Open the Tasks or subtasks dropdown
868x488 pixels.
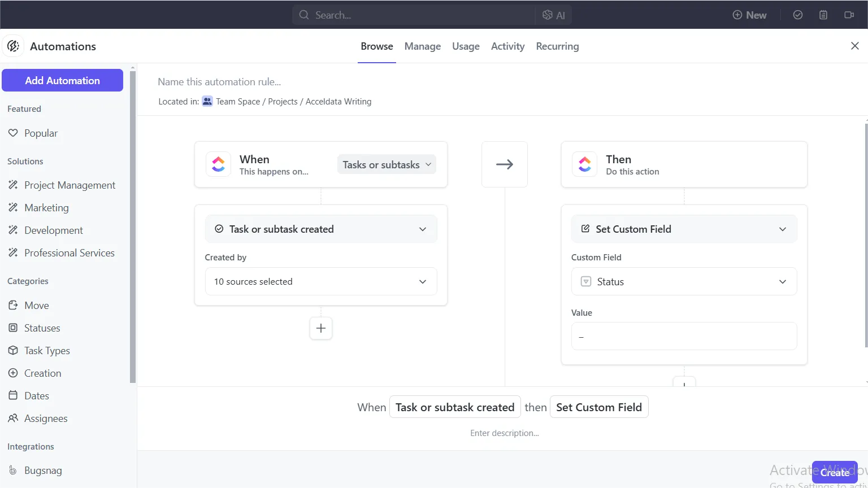387,164
